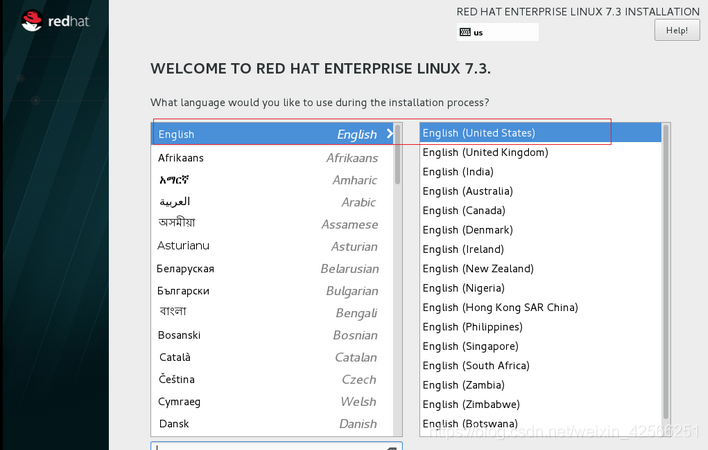Select English (India) locale
The image size is (708, 450).
[541, 172]
